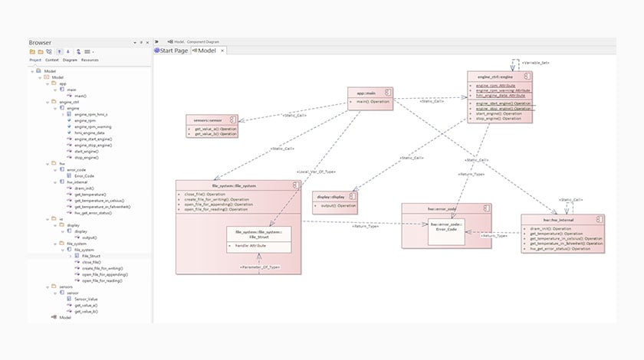Open the Resources tab in Browser
This screenshot has width=644, height=360.
(x=90, y=60)
